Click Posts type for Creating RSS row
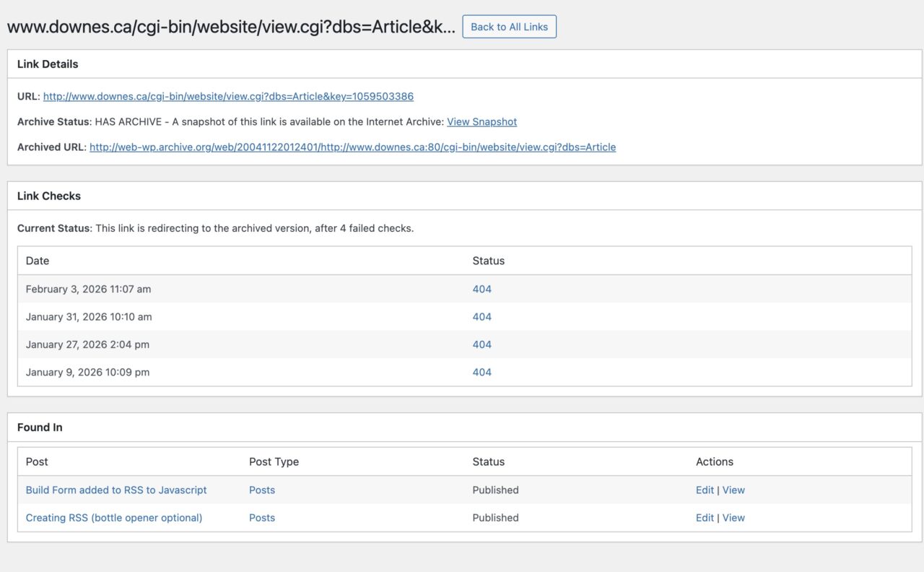924x572 pixels. point(262,517)
